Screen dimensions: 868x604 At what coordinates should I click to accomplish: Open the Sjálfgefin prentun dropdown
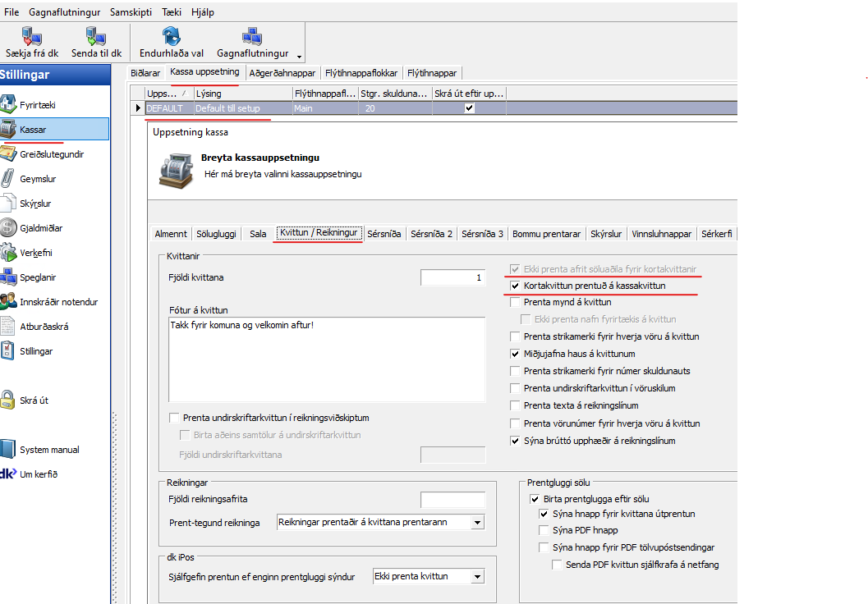[x=477, y=577]
